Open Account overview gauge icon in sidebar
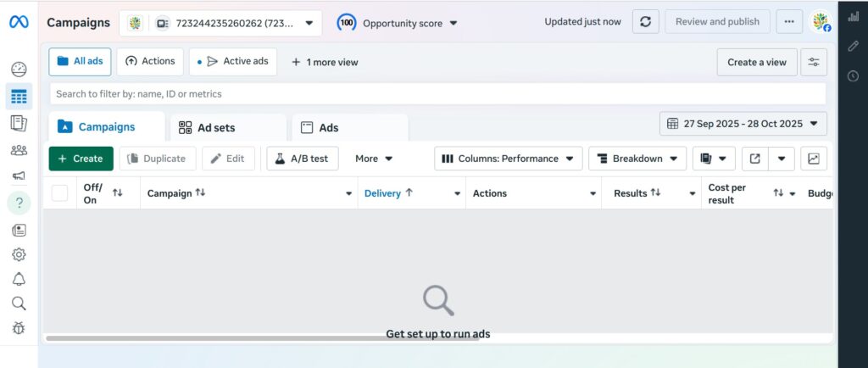 click(19, 70)
